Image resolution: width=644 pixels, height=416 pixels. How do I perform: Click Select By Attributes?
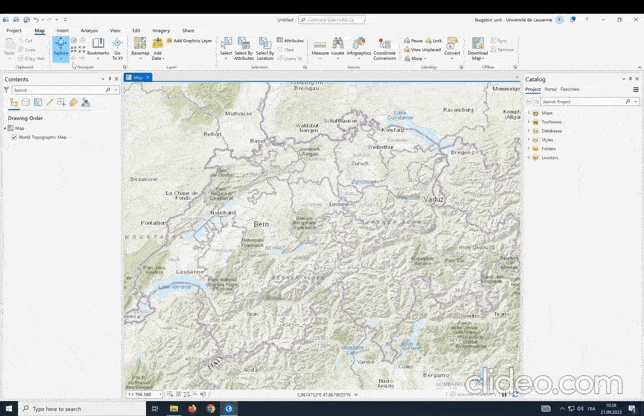[244, 48]
